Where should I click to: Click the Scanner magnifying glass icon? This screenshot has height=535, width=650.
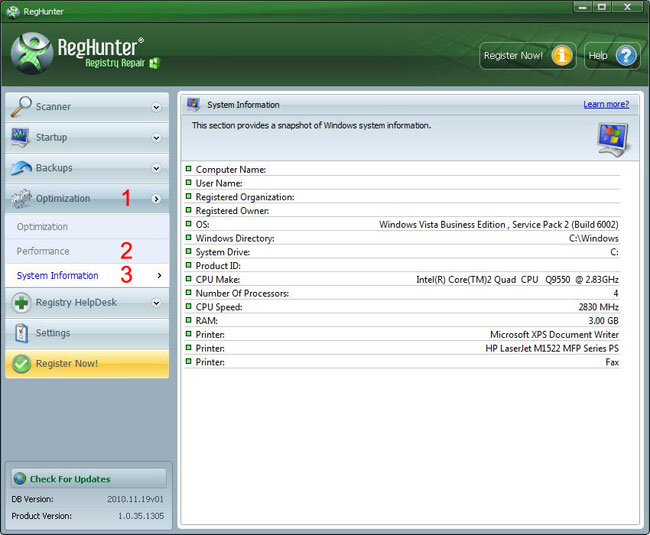[21, 107]
